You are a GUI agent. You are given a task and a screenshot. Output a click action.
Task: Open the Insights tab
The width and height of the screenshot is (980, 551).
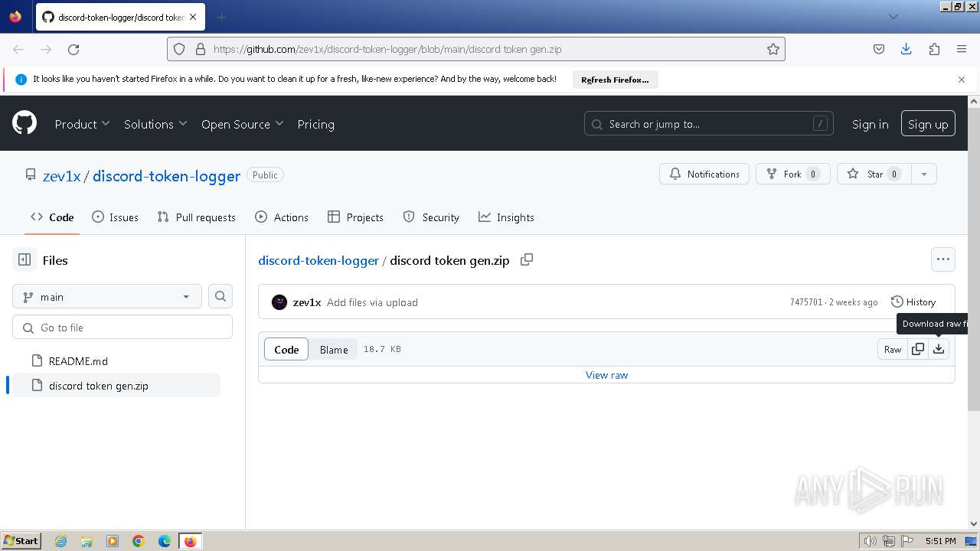(506, 217)
